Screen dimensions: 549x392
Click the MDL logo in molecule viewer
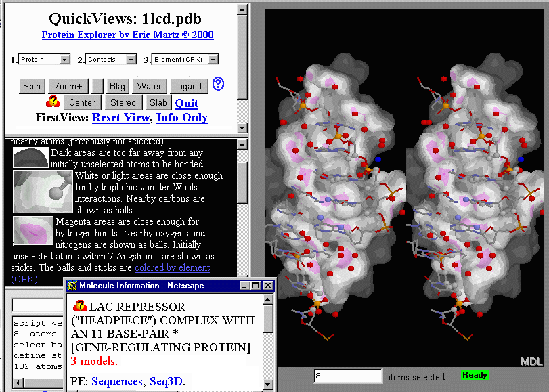pos(531,362)
